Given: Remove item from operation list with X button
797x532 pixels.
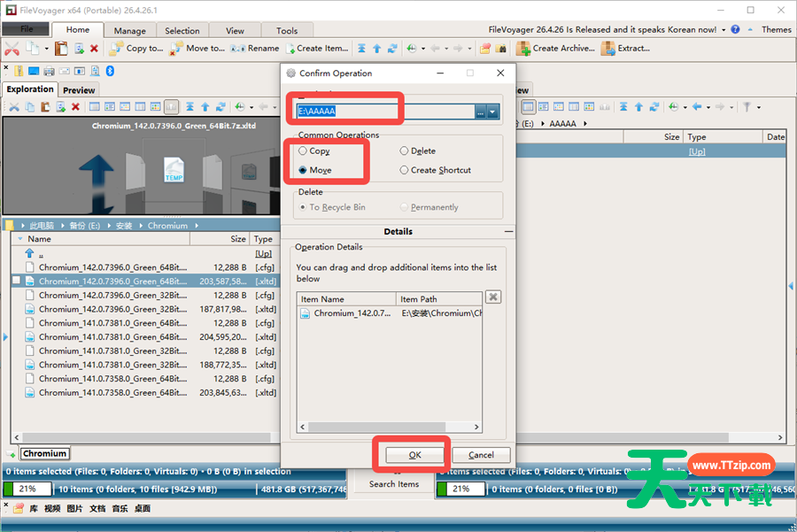Looking at the screenshot, I should click(x=493, y=297).
